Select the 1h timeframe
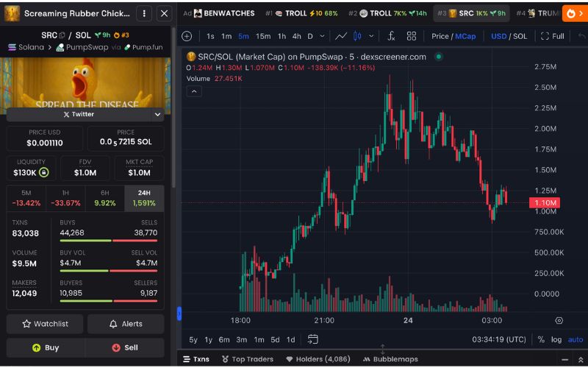Screen dimensions: 588x368 (282, 36)
